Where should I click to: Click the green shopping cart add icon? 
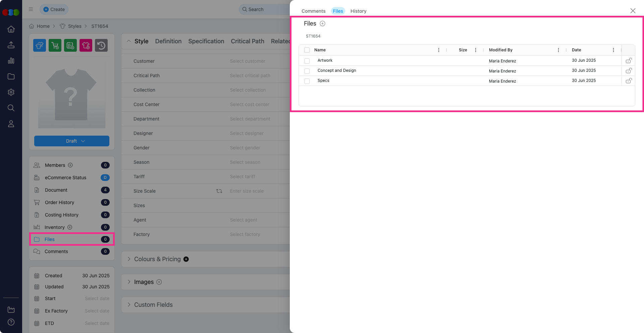point(55,45)
